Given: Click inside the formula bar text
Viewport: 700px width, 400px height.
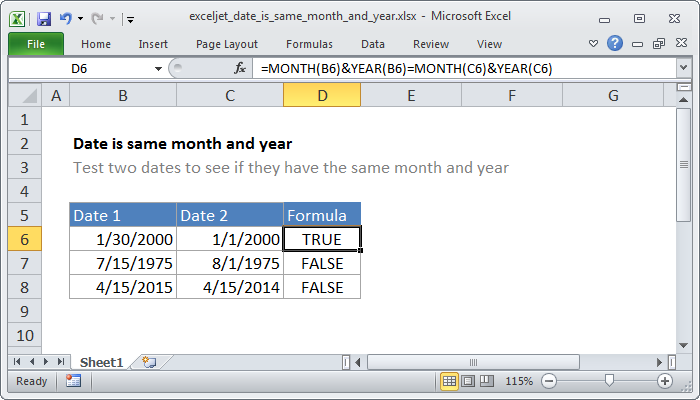Looking at the screenshot, I should click(406, 69).
